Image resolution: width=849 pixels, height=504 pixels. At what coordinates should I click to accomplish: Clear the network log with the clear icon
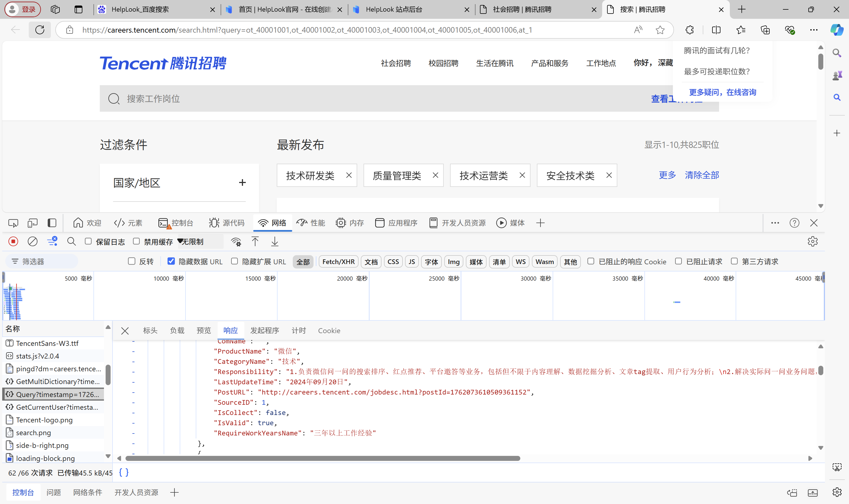(x=33, y=241)
